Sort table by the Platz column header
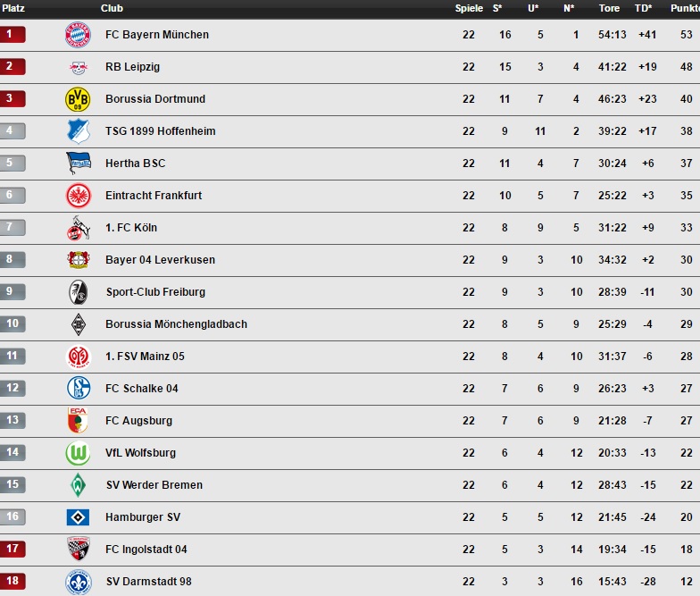 [13, 8]
